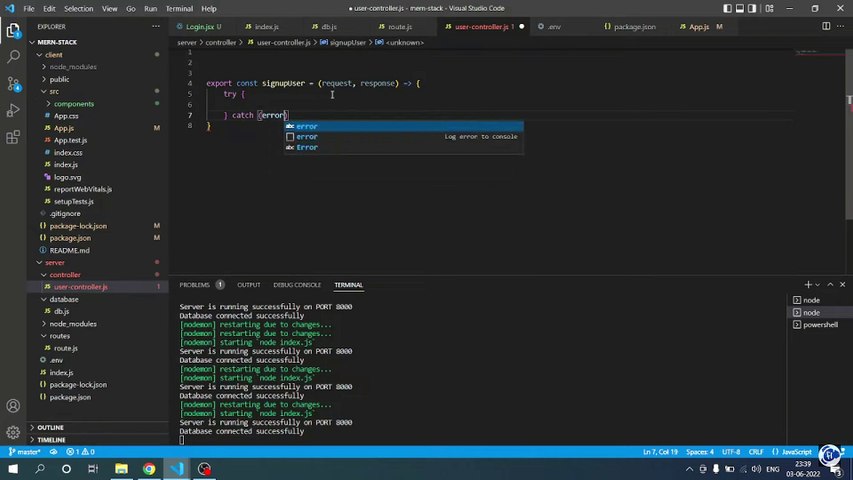Open the terminal launch profile dropdown
The height and width of the screenshot is (480, 853).
point(817,285)
